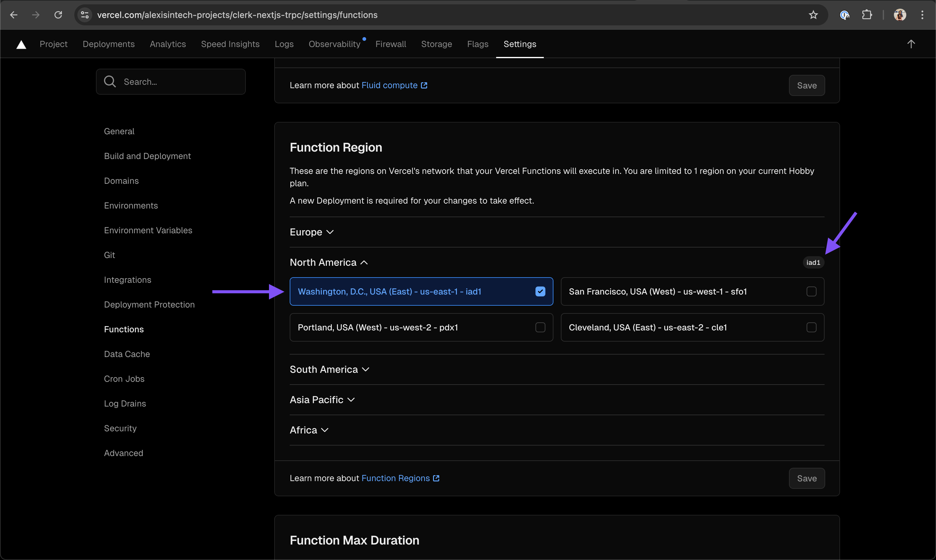
Task: Click the Vercel triangle logo
Action: [x=21, y=45]
